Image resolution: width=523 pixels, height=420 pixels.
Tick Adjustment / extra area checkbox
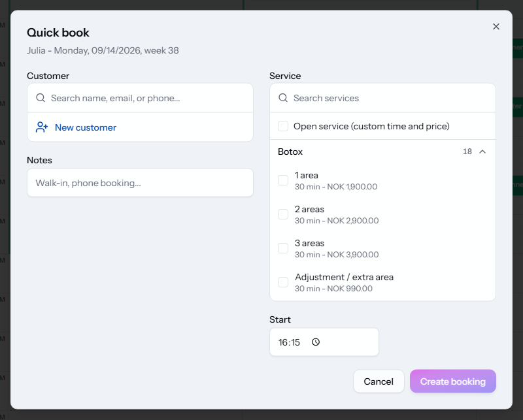click(x=283, y=282)
